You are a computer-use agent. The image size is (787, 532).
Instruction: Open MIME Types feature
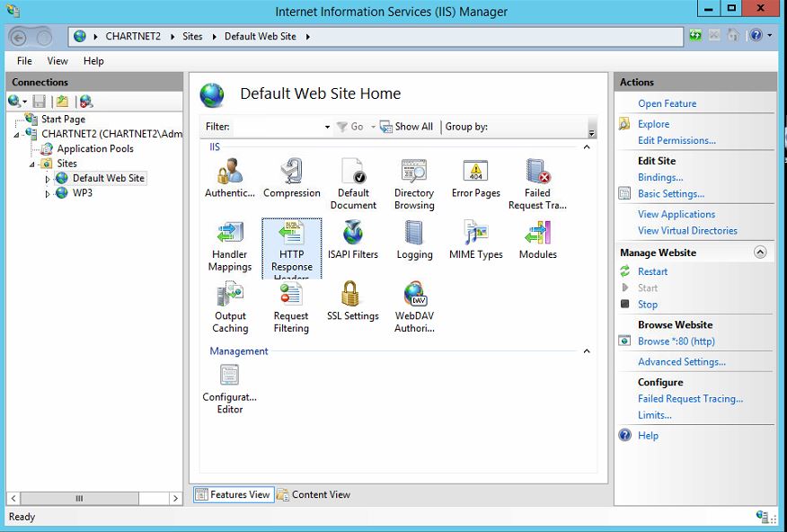(x=476, y=241)
